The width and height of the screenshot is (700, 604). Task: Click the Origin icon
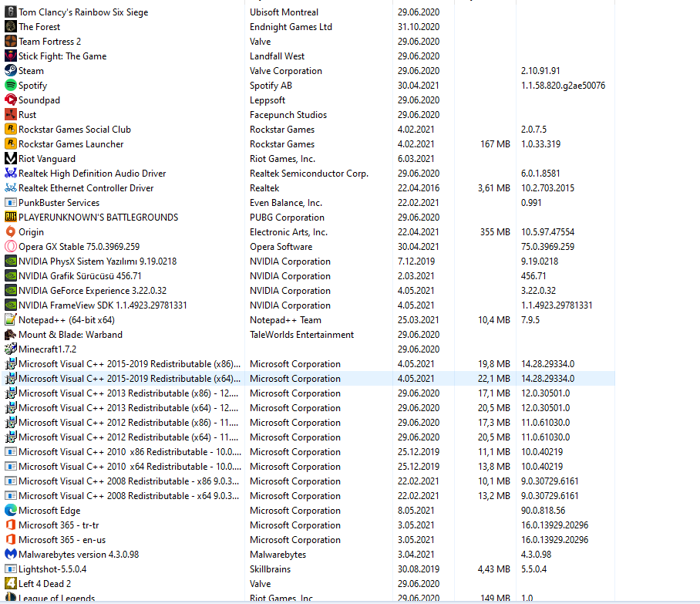point(11,232)
